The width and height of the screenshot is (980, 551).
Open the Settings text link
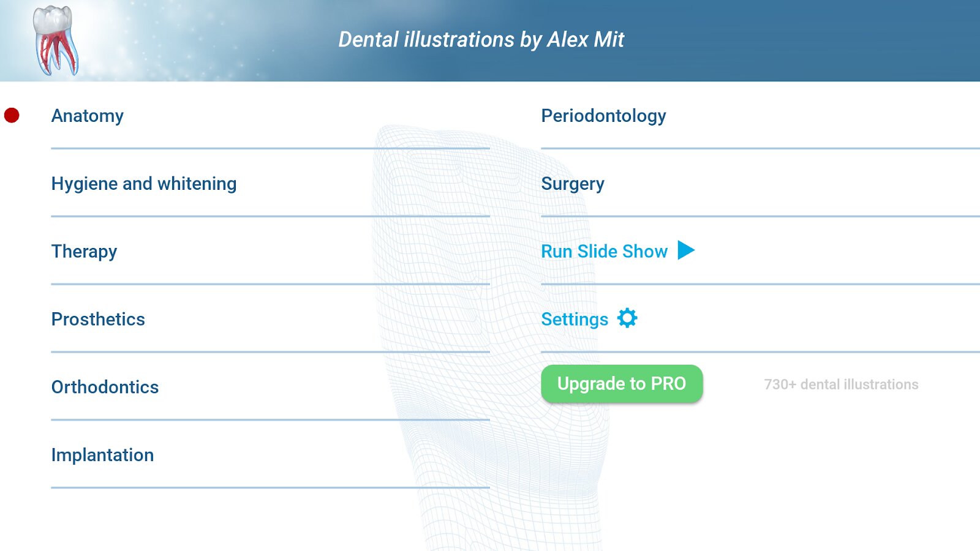575,320
